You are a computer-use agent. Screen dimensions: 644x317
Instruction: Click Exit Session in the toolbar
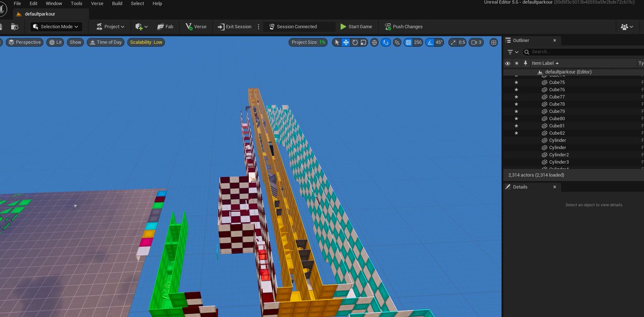coord(235,26)
